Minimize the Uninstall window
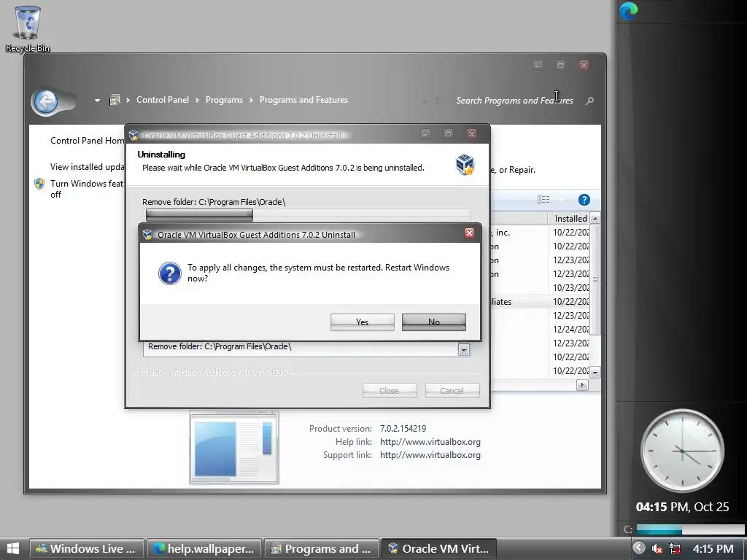The image size is (747, 560). click(x=425, y=134)
